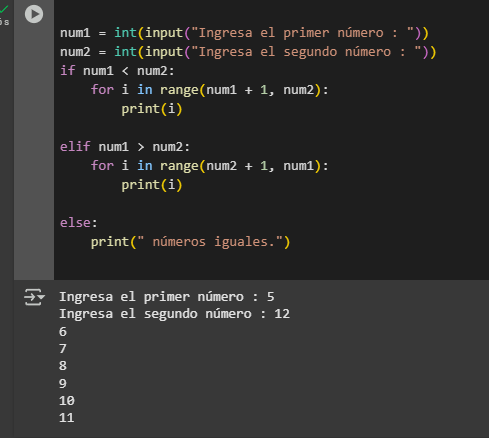Click the 'Ingresa el segundo número : 12' output
This screenshot has height=438, width=489.
(x=174, y=314)
